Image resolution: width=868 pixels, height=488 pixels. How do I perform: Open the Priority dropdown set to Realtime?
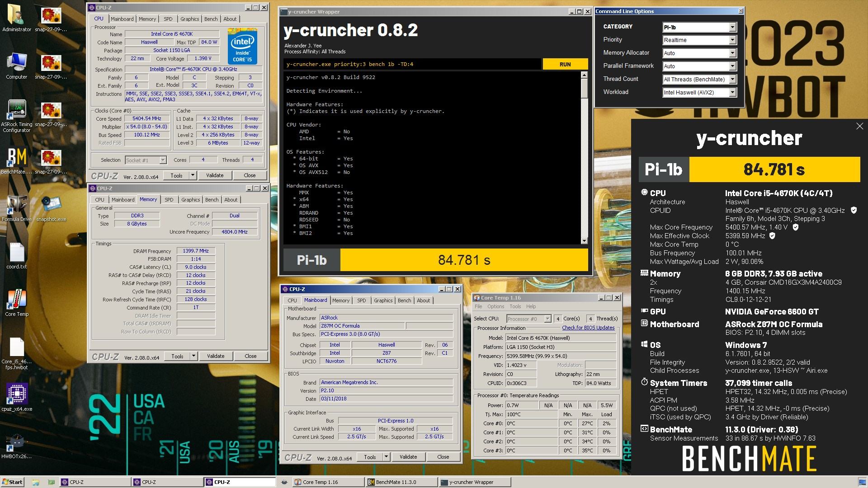pos(699,40)
